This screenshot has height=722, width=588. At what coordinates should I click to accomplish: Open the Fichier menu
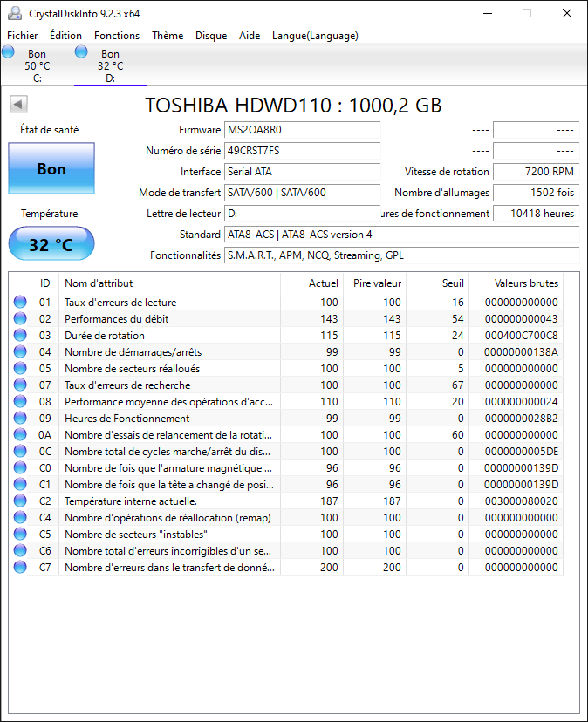(22, 36)
